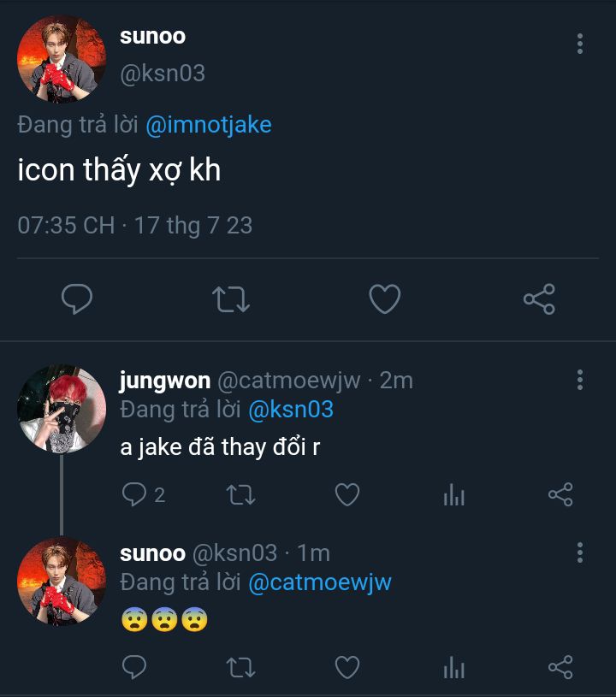Share jungwon's reply tweet

coord(560,494)
